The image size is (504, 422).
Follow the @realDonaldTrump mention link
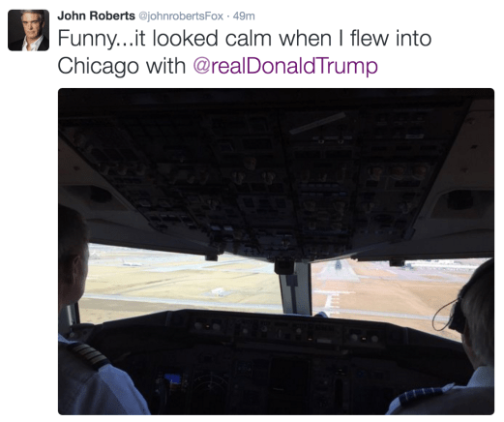285,66
